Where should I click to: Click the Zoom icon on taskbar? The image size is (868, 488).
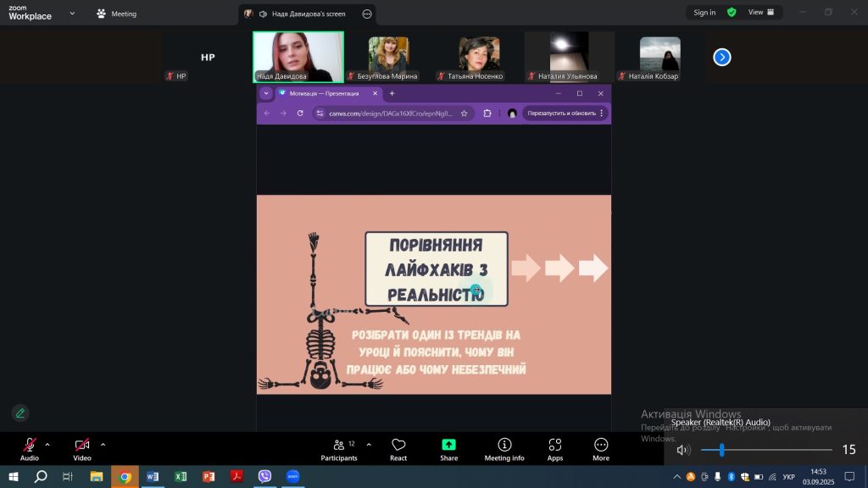(292, 476)
